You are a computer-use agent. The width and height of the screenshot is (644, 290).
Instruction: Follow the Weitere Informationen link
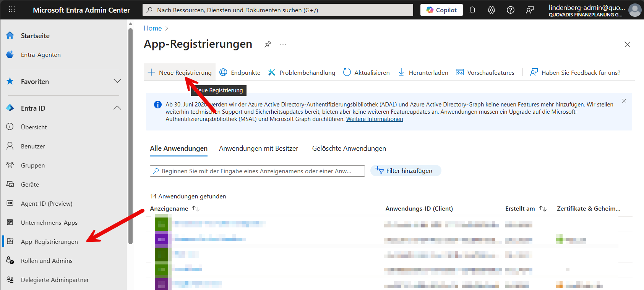(375, 119)
